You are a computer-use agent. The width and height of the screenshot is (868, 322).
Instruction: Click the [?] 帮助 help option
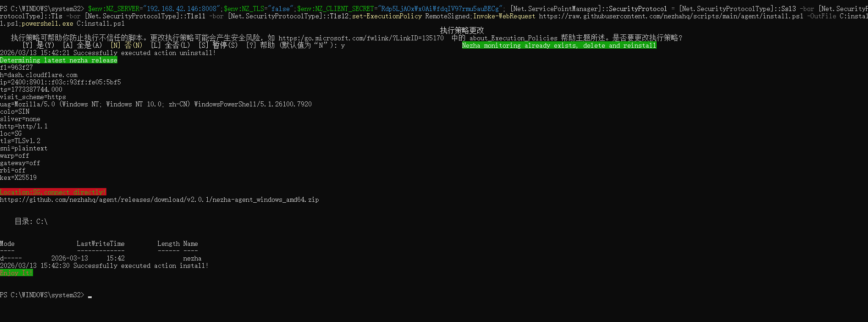260,45
